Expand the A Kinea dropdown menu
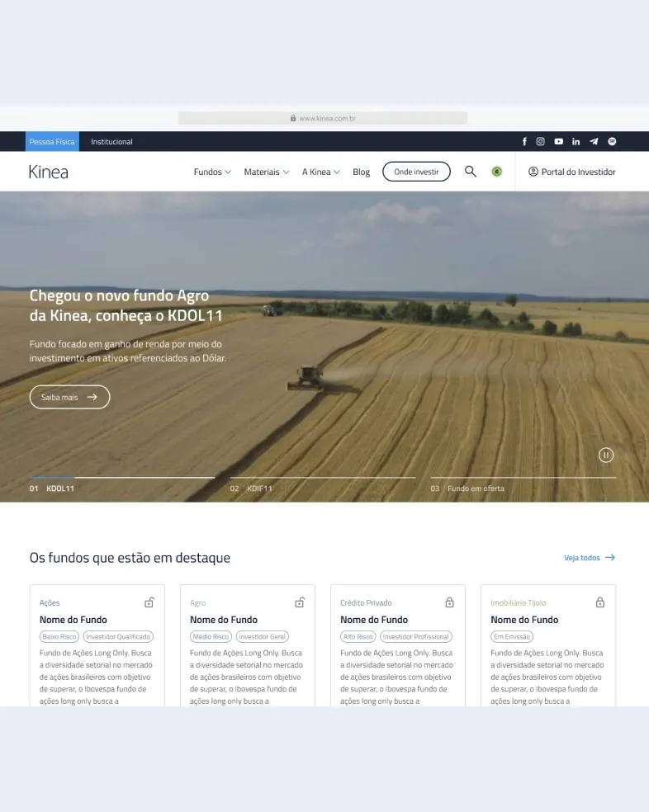Screen dimensions: 649x812 (321, 172)
